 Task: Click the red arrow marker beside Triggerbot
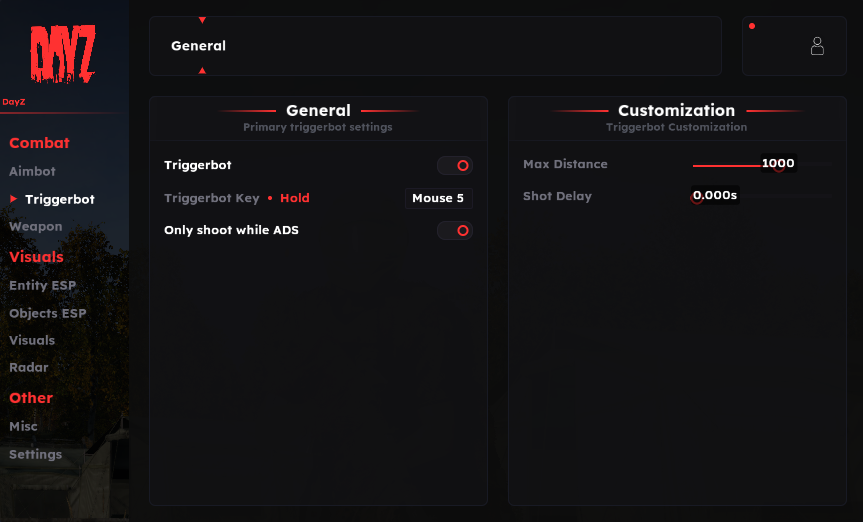(13, 199)
